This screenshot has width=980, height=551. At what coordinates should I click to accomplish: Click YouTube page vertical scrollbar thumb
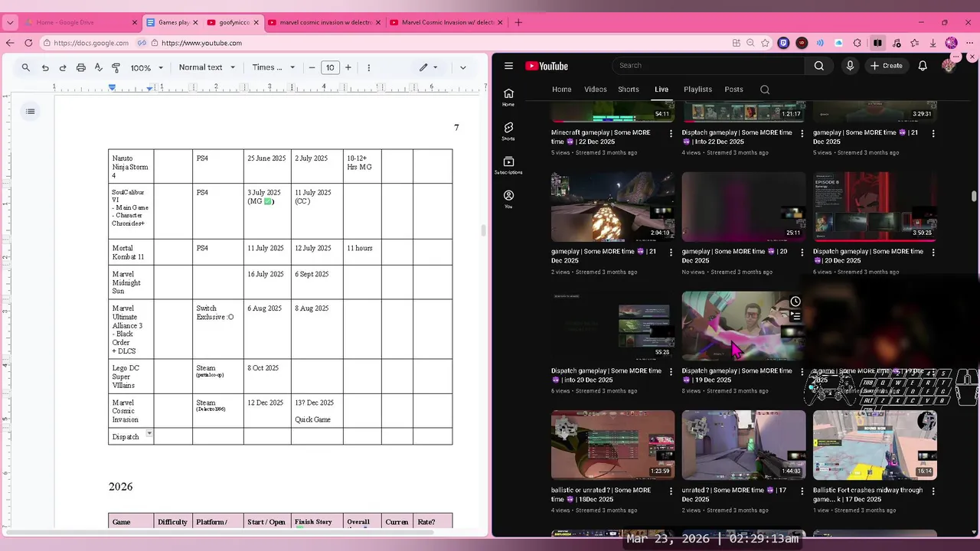tap(974, 196)
